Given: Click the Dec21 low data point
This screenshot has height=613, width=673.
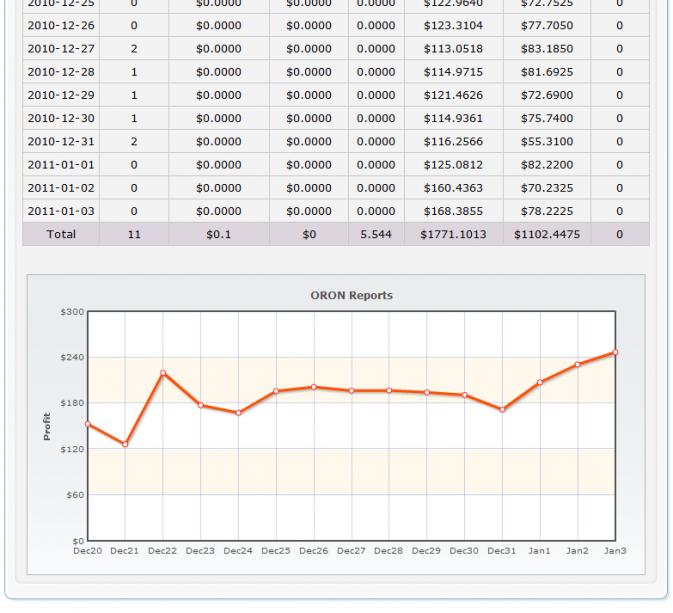Looking at the screenshot, I should coord(125,444).
